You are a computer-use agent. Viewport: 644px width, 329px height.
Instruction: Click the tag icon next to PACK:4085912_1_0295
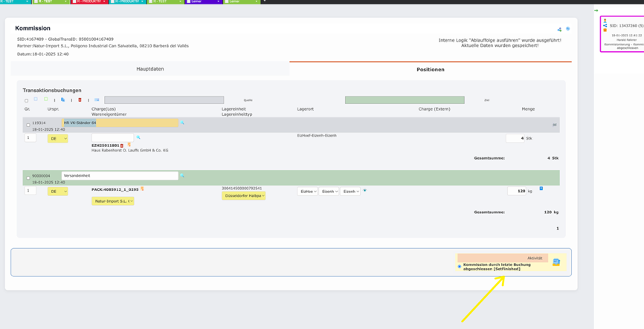(142, 189)
